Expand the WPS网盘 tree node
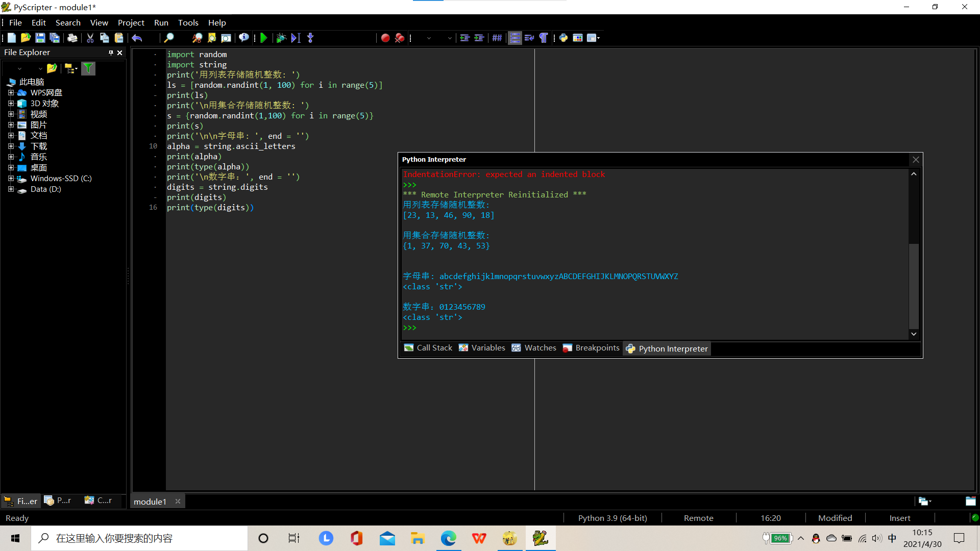 click(x=11, y=93)
